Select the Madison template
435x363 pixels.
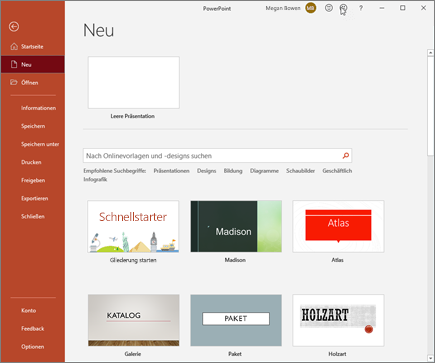click(x=236, y=226)
